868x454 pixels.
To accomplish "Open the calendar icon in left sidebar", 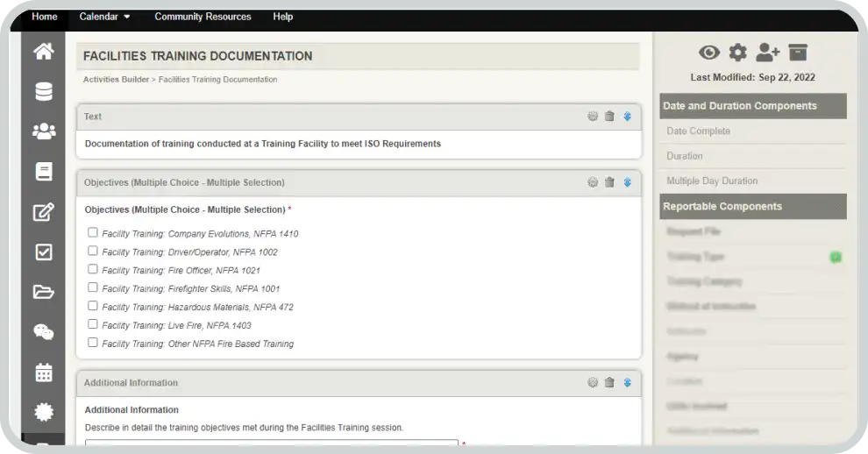I will pos(43,372).
